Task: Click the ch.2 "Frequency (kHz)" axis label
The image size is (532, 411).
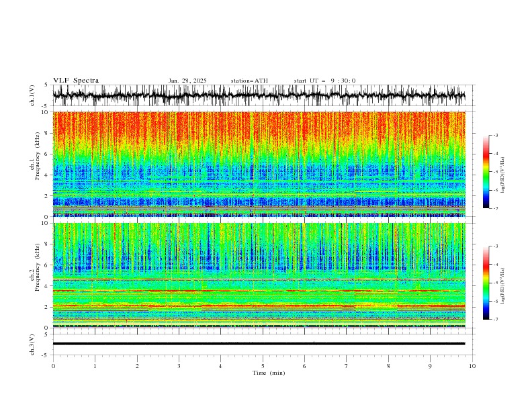Action: 38,267
